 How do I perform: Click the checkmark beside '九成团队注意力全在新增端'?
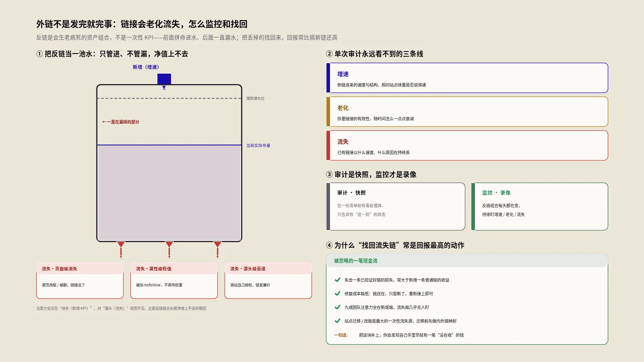point(337,307)
